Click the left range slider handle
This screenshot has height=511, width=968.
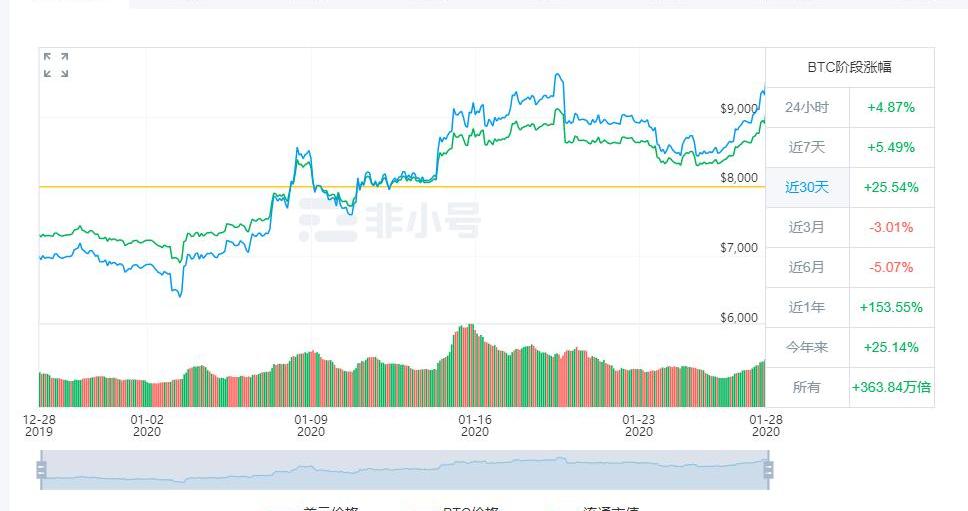(x=42, y=469)
